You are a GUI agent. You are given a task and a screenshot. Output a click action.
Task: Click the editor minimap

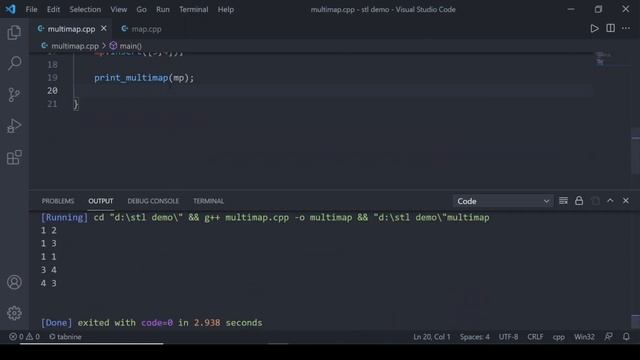click(x=611, y=59)
